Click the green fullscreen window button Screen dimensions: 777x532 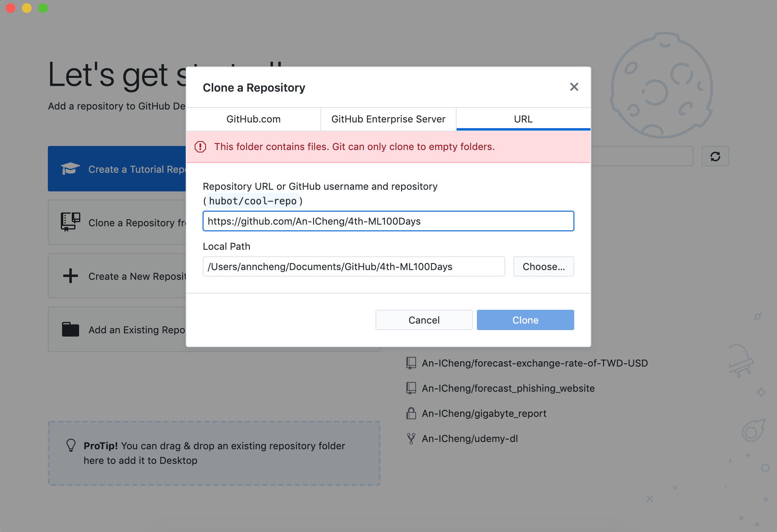43,8
